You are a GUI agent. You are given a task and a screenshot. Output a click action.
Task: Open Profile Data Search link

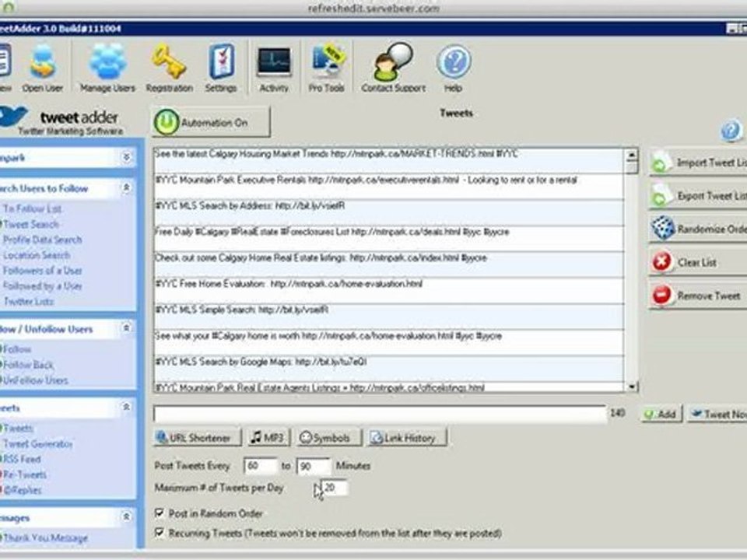[x=42, y=240]
